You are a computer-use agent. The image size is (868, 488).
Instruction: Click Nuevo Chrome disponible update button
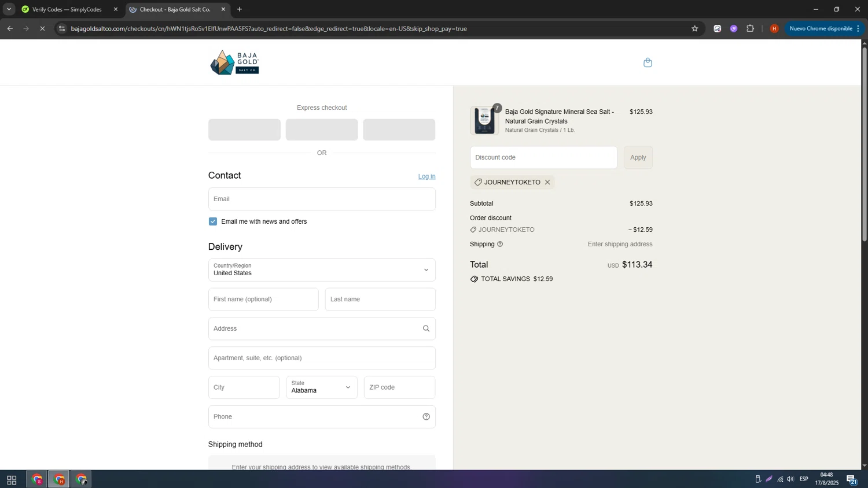pyautogui.click(x=825, y=28)
